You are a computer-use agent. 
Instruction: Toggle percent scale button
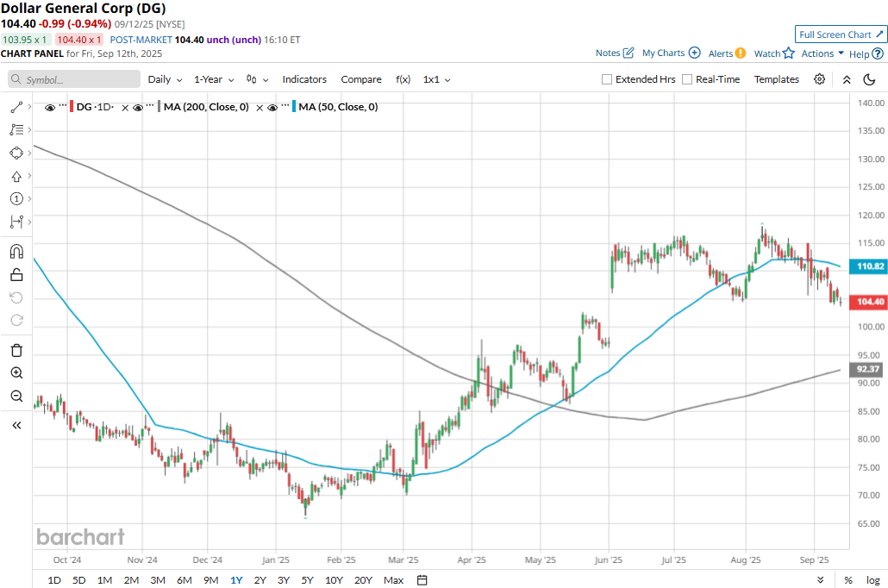pyautogui.click(x=847, y=580)
